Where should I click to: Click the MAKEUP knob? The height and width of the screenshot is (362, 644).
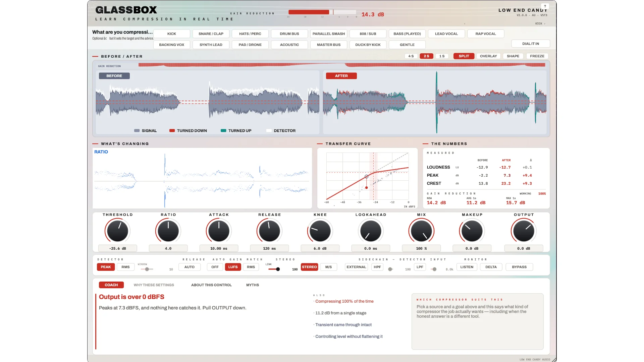point(472,231)
